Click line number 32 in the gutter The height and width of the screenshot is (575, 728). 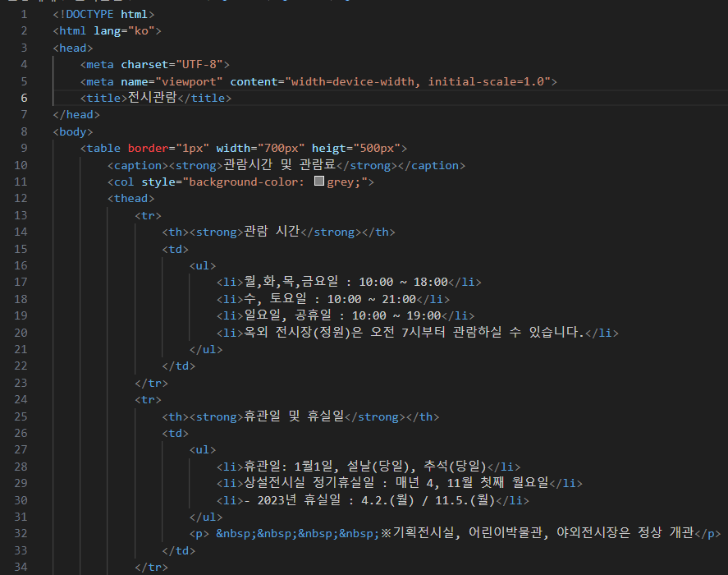tap(21, 534)
